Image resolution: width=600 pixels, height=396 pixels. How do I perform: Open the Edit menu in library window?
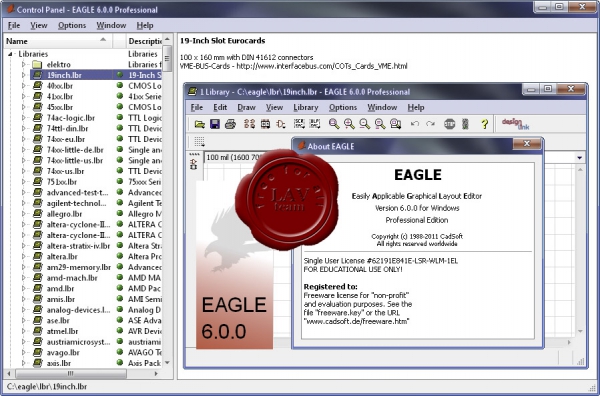(x=220, y=108)
